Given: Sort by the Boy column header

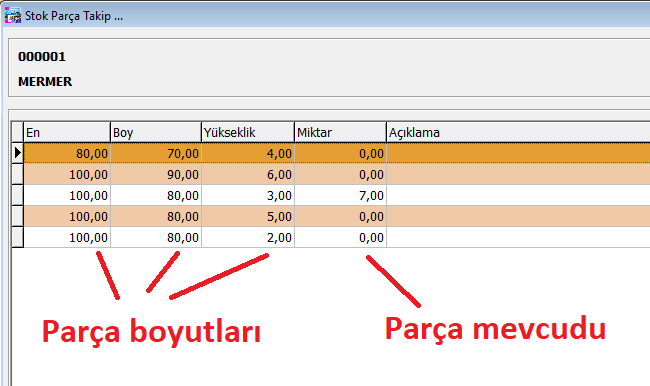Looking at the screenshot, I should [x=156, y=133].
